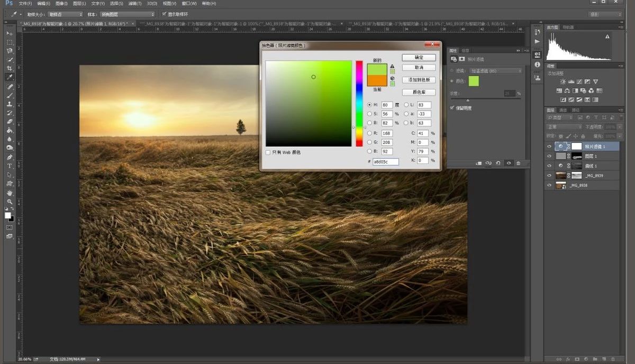Open the layer blend mode dropdown 正常
635x364 pixels.
point(564,127)
